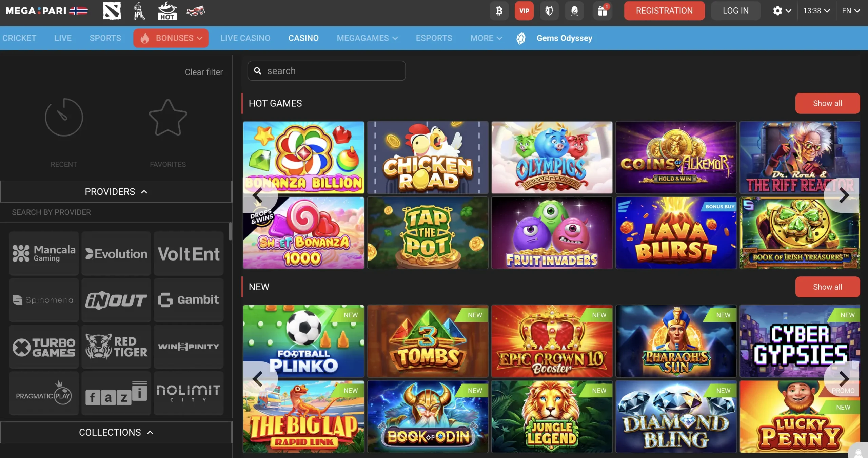Filter by Gambit provider
Viewport: 868px width, 458px height.
[189, 300]
